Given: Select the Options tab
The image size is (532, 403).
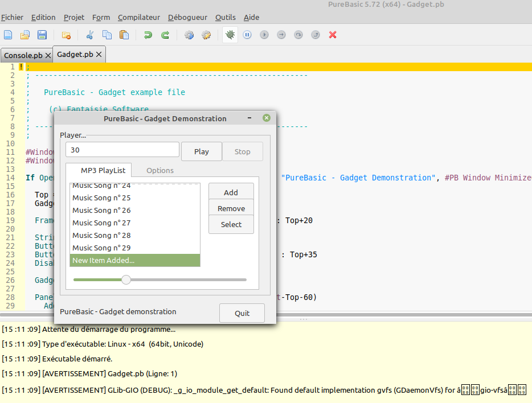Looking at the screenshot, I should 160,171.
